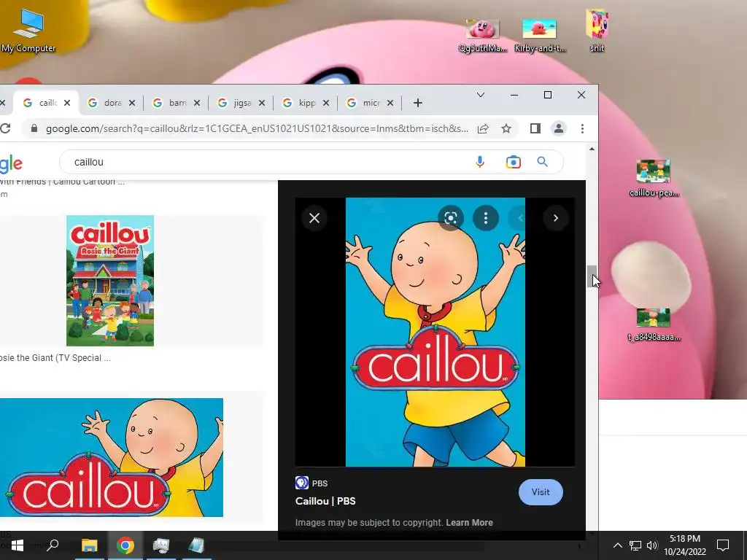Go to next preview image
The width and height of the screenshot is (747, 560).
click(x=555, y=218)
